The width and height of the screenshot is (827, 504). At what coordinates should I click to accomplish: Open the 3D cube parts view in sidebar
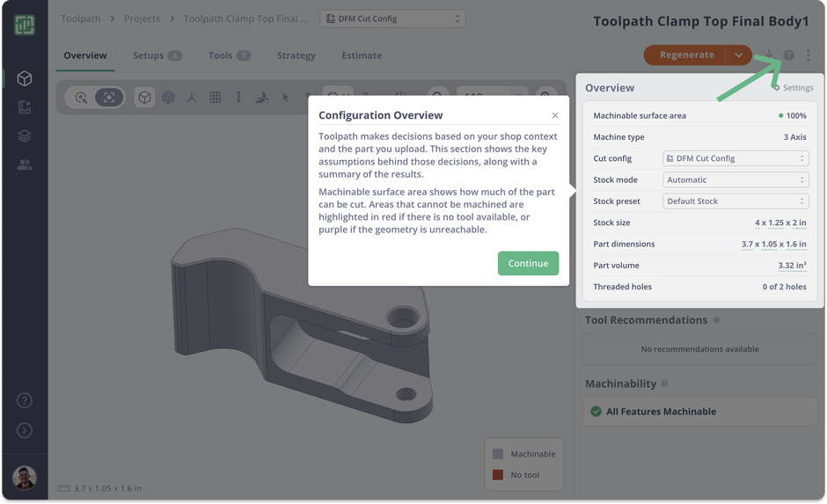pyautogui.click(x=25, y=78)
